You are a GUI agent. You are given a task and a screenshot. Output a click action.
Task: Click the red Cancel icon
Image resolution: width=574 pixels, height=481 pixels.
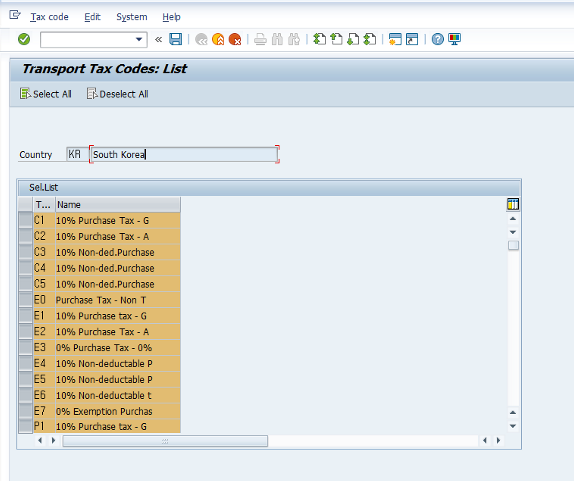coord(235,39)
